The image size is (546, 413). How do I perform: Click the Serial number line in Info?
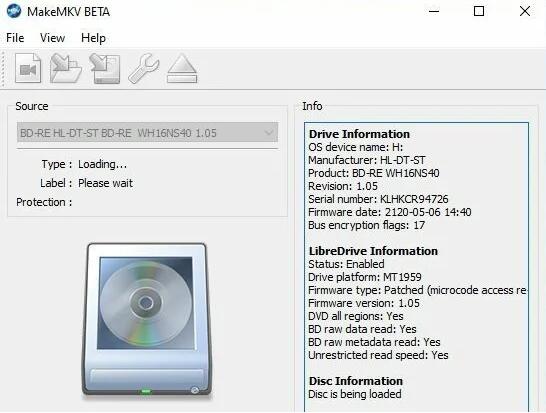pyautogui.click(x=378, y=199)
